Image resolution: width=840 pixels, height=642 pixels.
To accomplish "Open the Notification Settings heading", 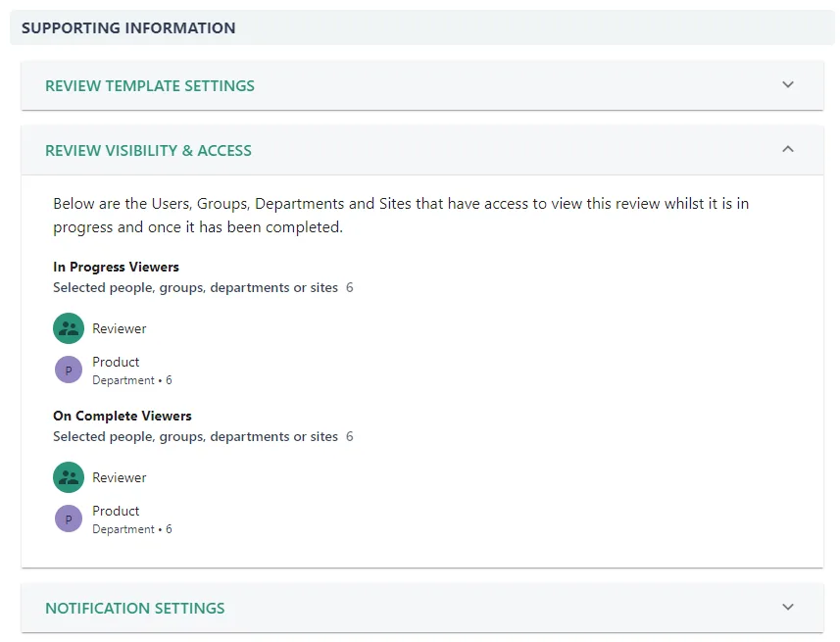I will [x=134, y=609].
